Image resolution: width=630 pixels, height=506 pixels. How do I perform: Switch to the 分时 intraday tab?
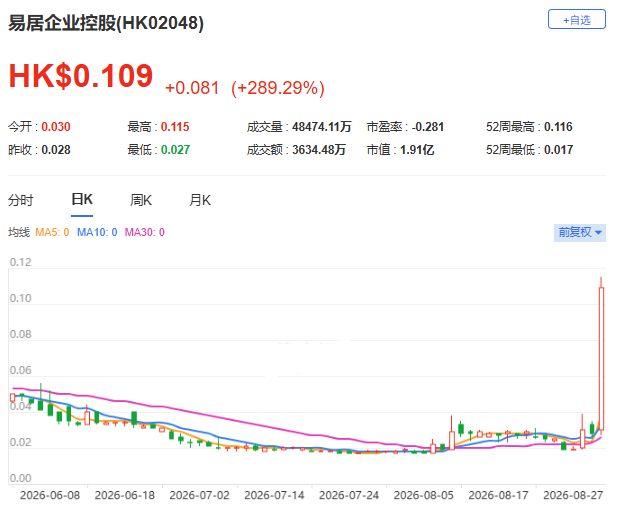click(20, 200)
